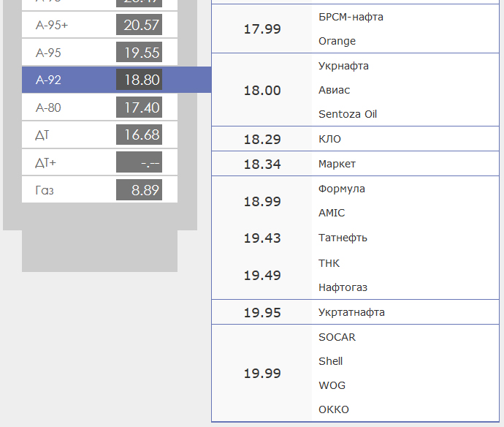
Task: Open the Sentoza Oil entry
Action: (x=348, y=114)
